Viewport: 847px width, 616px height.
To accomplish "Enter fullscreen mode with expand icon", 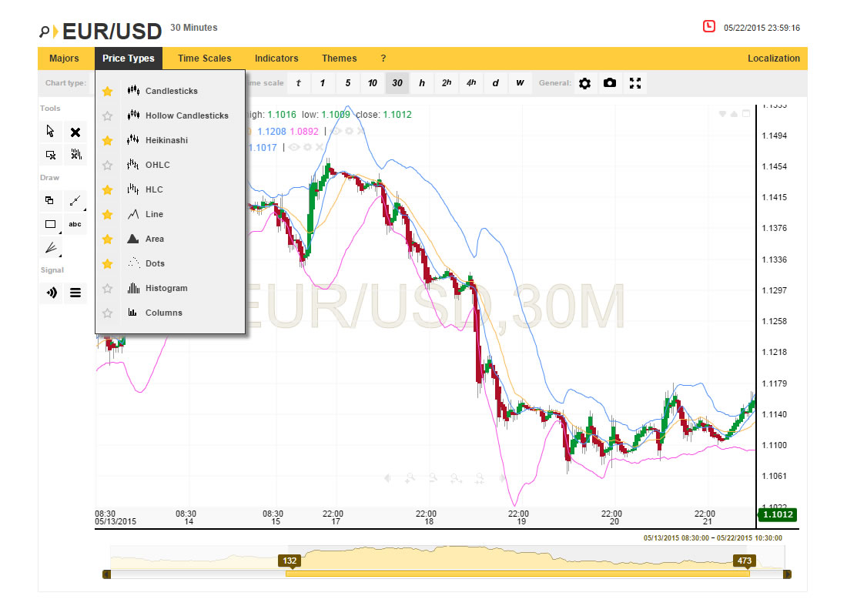I will tap(635, 83).
